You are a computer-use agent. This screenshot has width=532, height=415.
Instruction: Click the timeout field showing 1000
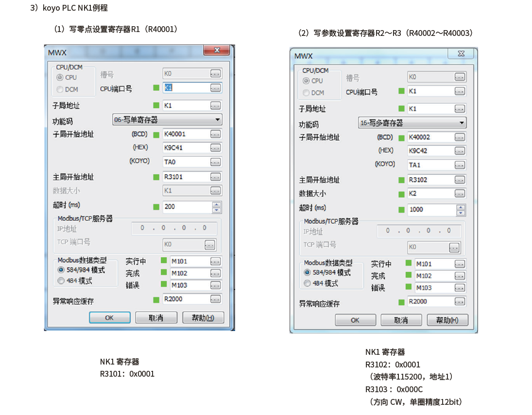click(430, 210)
